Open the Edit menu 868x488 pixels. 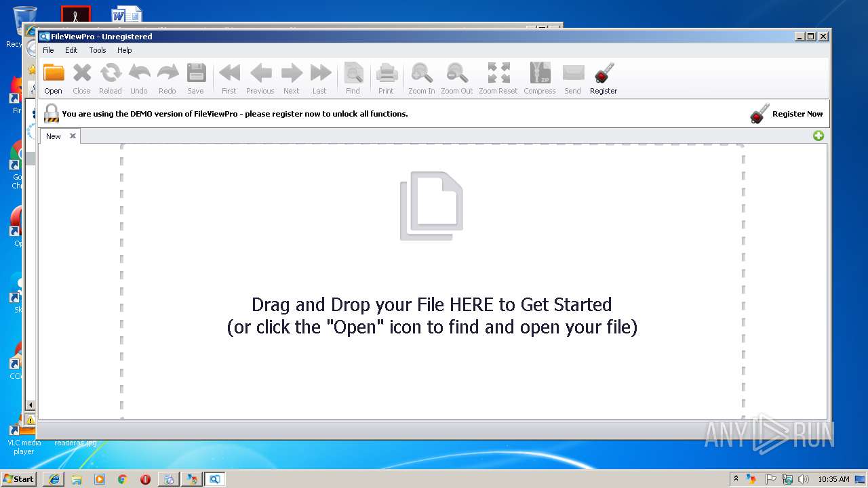coord(71,50)
